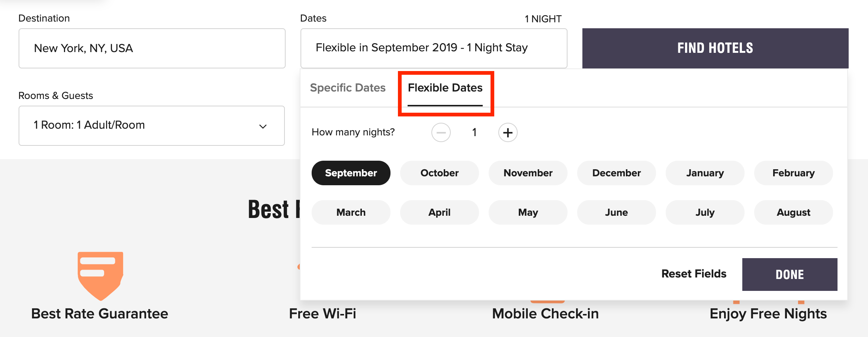This screenshot has height=337, width=868.
Task: Select the February month option
Action: 793,173
